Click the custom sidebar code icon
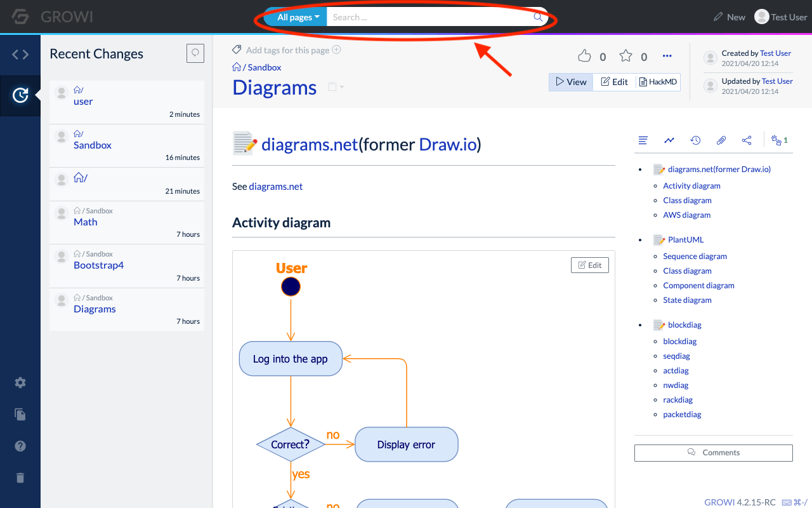 tap(20, 55)
